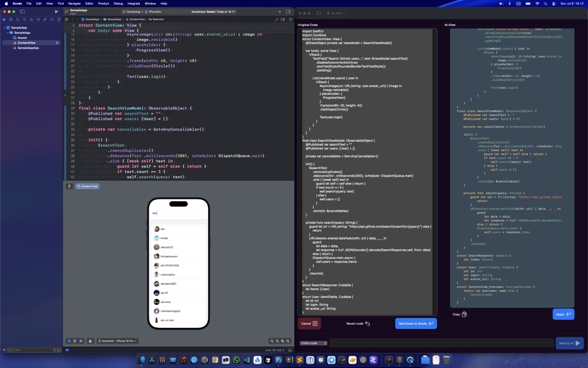Open the o4-mini model selector
588x368 pixels.
coord(335,13)
